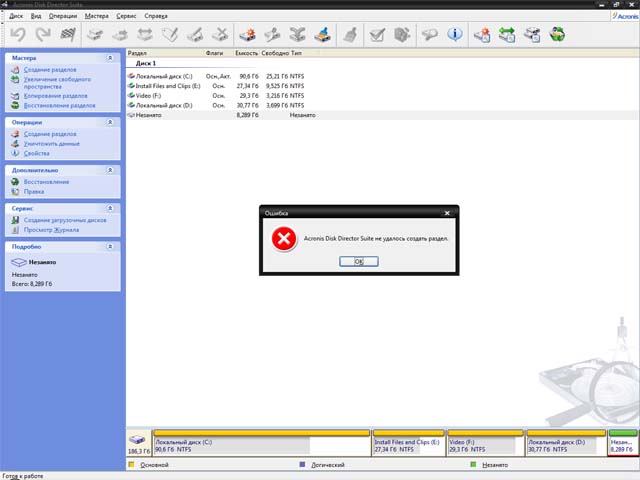Open the Операции menu in the menu bar
The height and width of the screenshot is (480, 640).
[63, 16]
